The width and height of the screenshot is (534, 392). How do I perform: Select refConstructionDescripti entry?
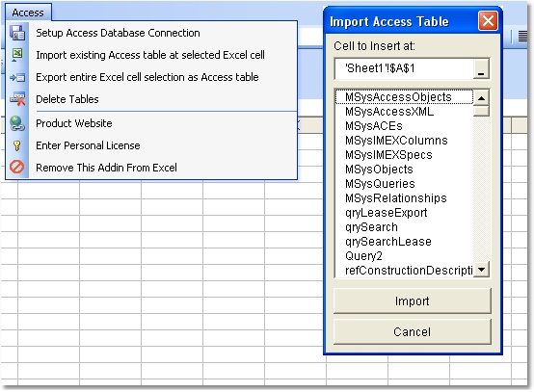coord(404,271)
